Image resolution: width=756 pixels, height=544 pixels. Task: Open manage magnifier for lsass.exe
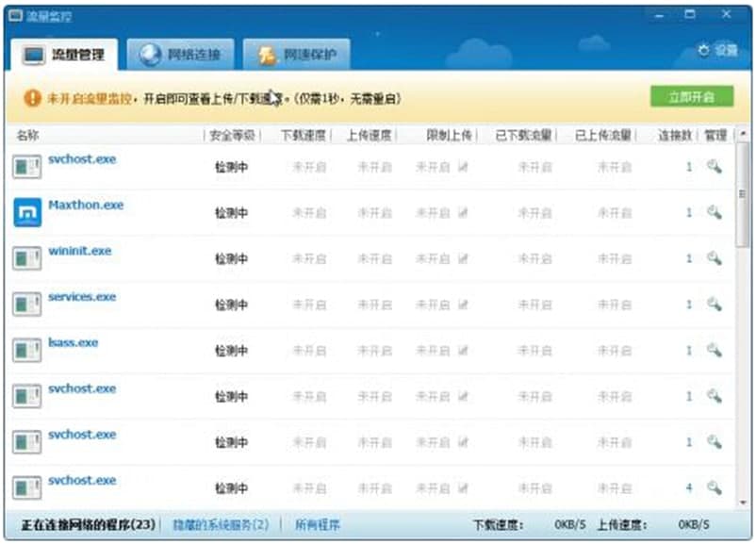point(715,350)
